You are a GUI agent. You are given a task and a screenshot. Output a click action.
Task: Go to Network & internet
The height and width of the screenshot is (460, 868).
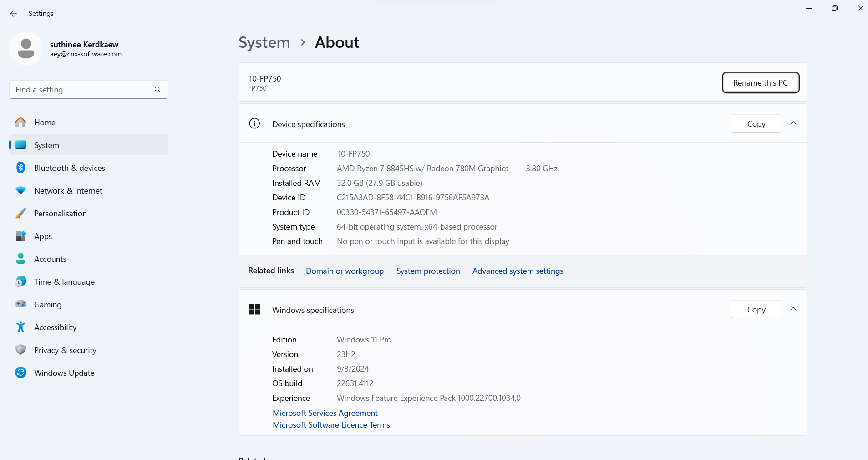click(x=89, y=190)
